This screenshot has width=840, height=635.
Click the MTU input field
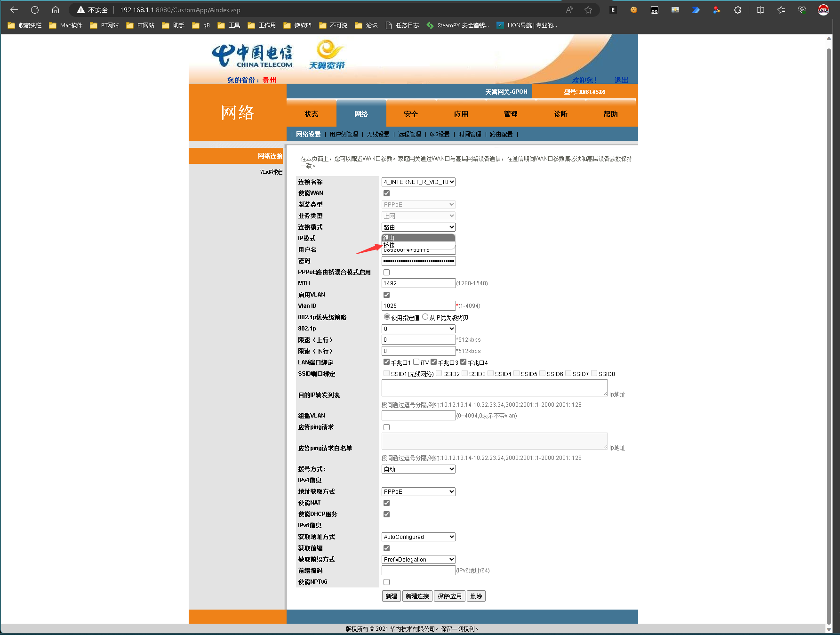point(418,283)
